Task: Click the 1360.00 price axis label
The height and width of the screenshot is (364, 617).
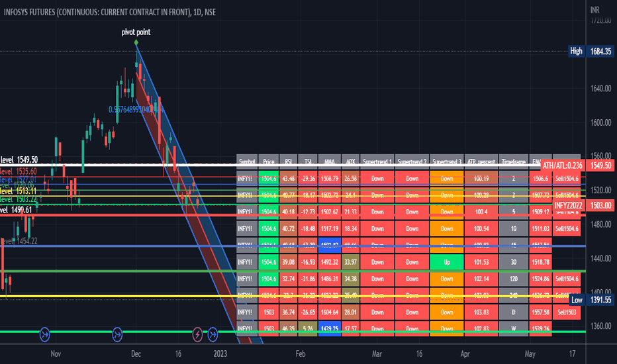Action: pos(600,326)
